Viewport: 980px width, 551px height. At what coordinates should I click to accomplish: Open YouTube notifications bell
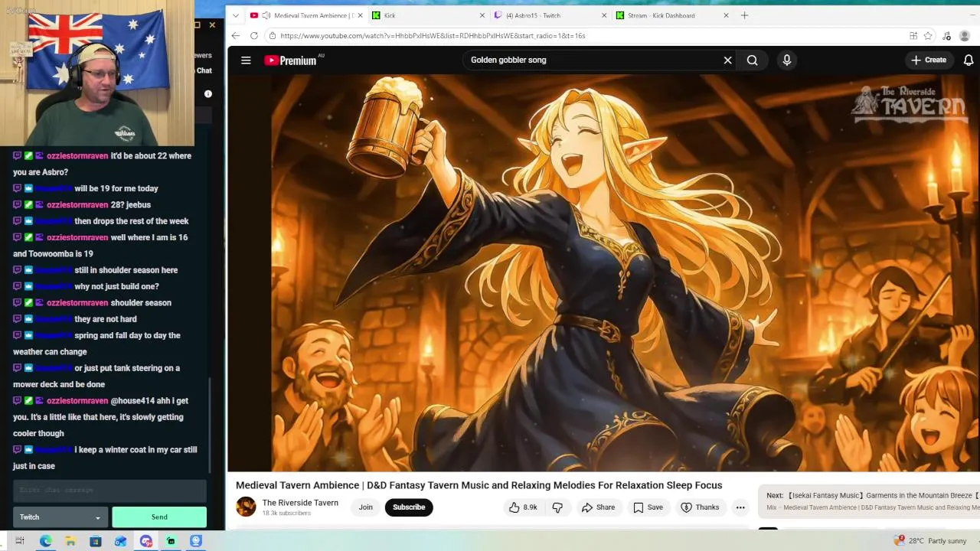pos(969,60)
